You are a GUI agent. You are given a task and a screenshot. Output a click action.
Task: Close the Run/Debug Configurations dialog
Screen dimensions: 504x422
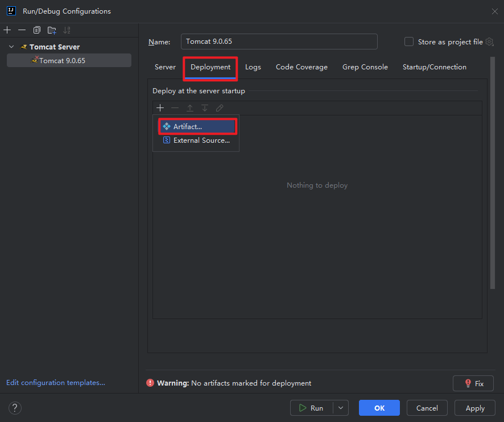click(495, 11)
